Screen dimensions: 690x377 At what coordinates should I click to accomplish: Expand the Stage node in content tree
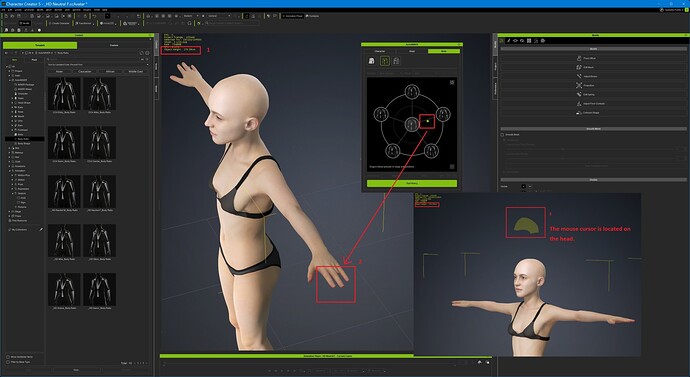point(10,212)
